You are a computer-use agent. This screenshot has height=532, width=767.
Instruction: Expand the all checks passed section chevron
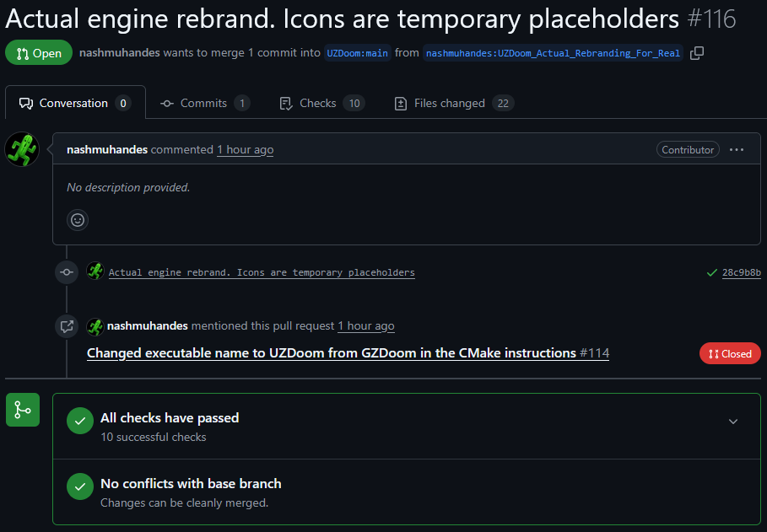click(732, 422)
